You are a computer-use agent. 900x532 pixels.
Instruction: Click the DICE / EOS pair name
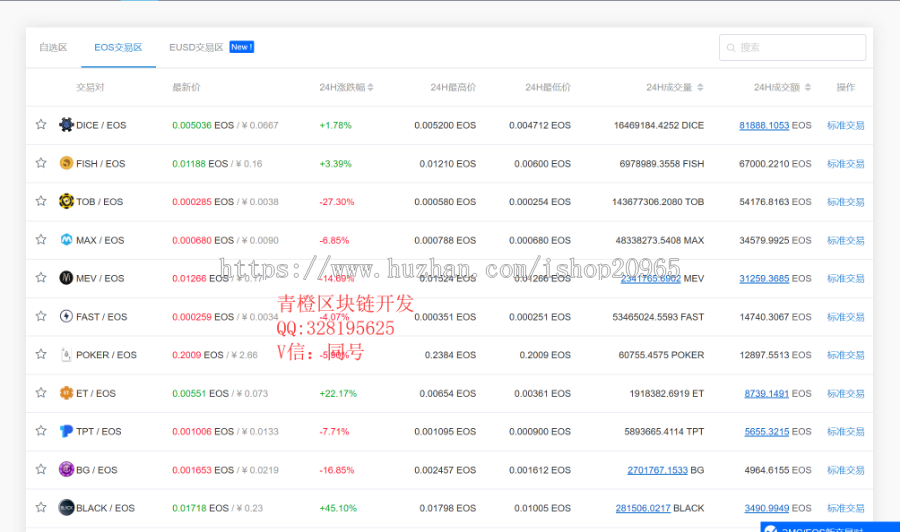point(101,125)
